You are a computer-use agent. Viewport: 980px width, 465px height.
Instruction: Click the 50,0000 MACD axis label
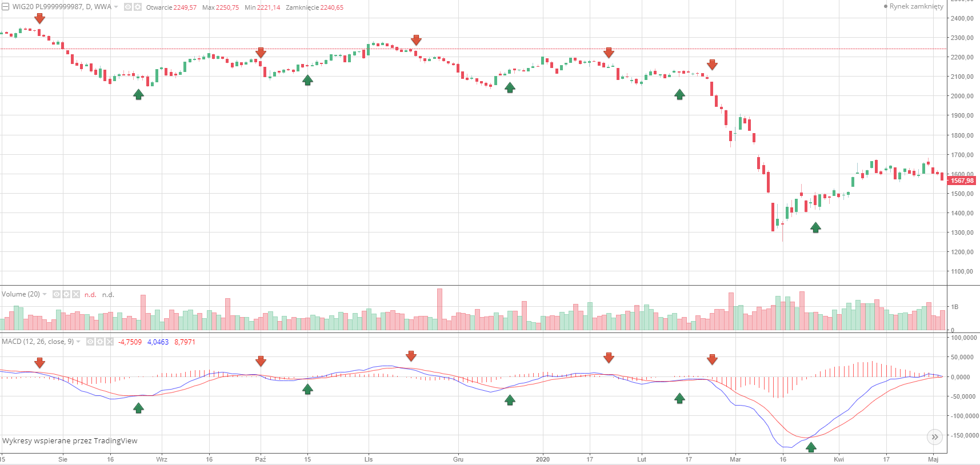[x=962, y=357]
